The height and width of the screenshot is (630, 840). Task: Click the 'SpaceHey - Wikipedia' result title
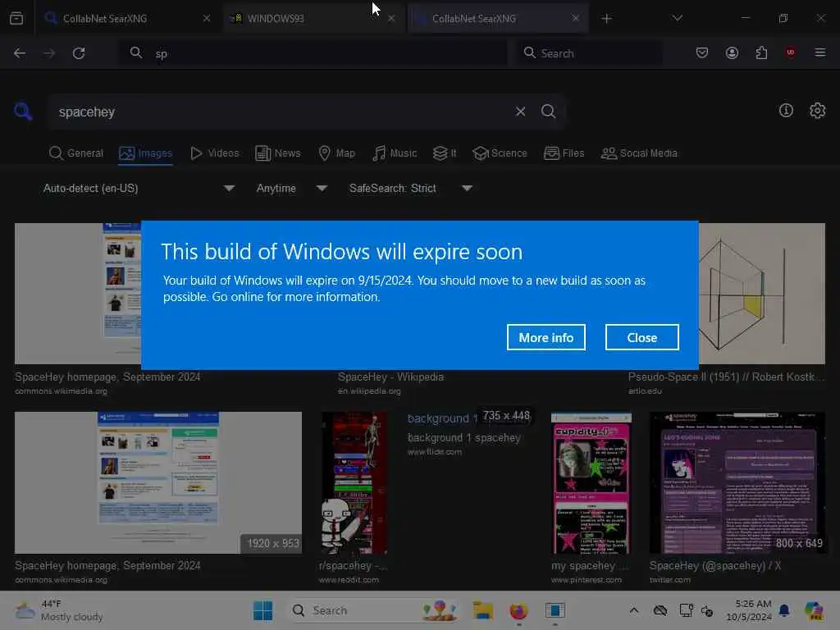pos(390,377)
